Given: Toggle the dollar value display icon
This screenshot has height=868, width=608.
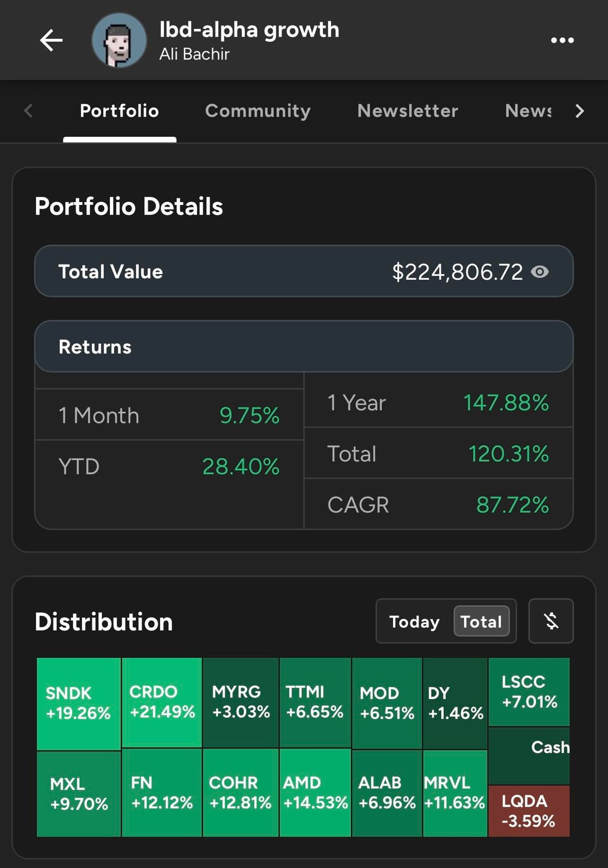Looking at the screenshot, I should 551,621.
